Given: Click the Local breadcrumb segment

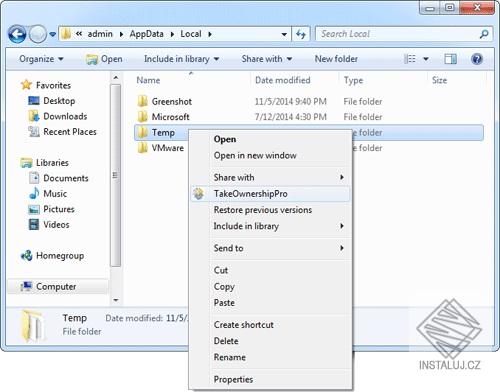Looking at the screenshot, I should click(191, 34).
